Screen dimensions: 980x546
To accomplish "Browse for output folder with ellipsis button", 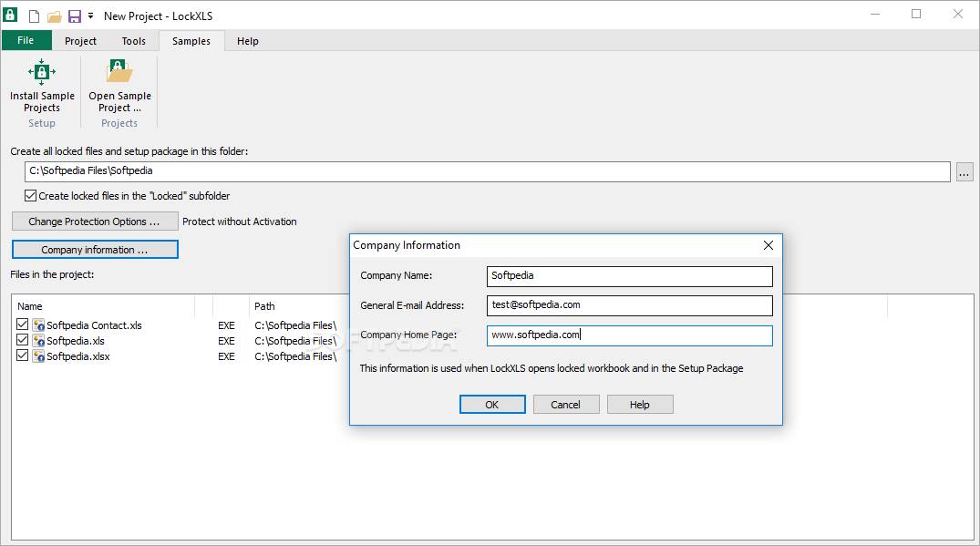I will point(965,171).
